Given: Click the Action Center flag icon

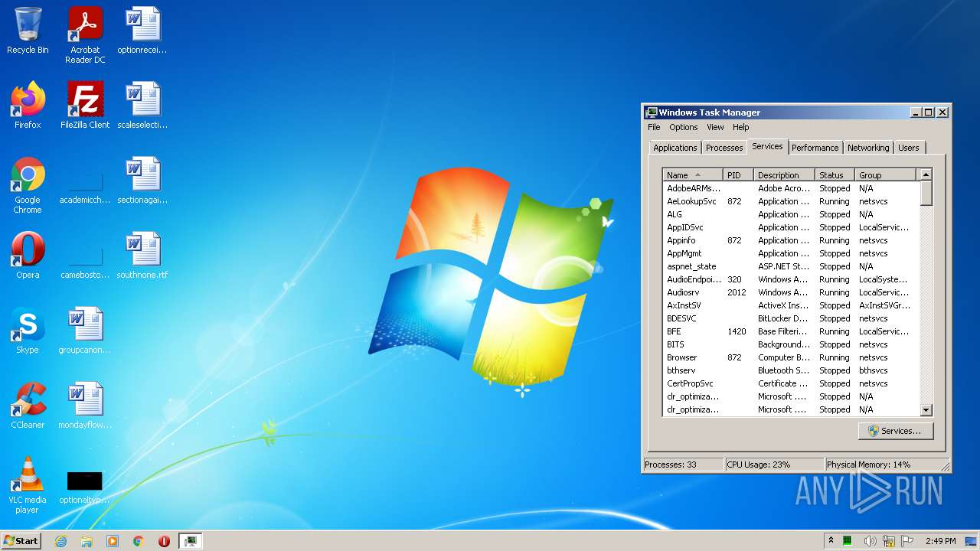Looking at the screenshot, I should (x=908, y=541).
